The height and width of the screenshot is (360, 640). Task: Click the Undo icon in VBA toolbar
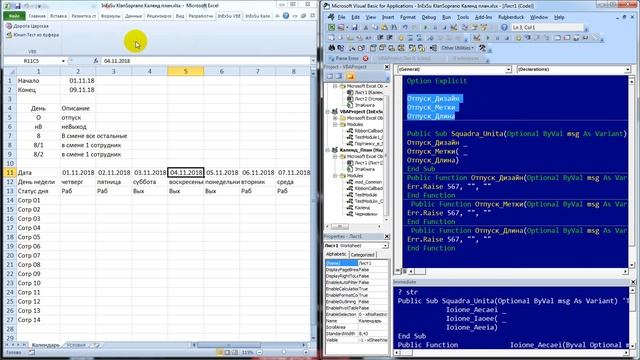click(405, 27)
